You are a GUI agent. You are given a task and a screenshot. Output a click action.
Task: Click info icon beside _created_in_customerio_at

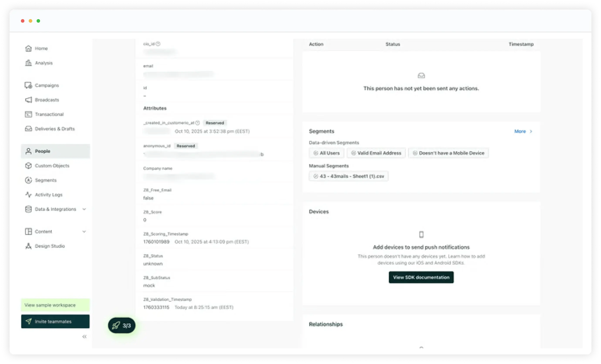pos(198,123)
